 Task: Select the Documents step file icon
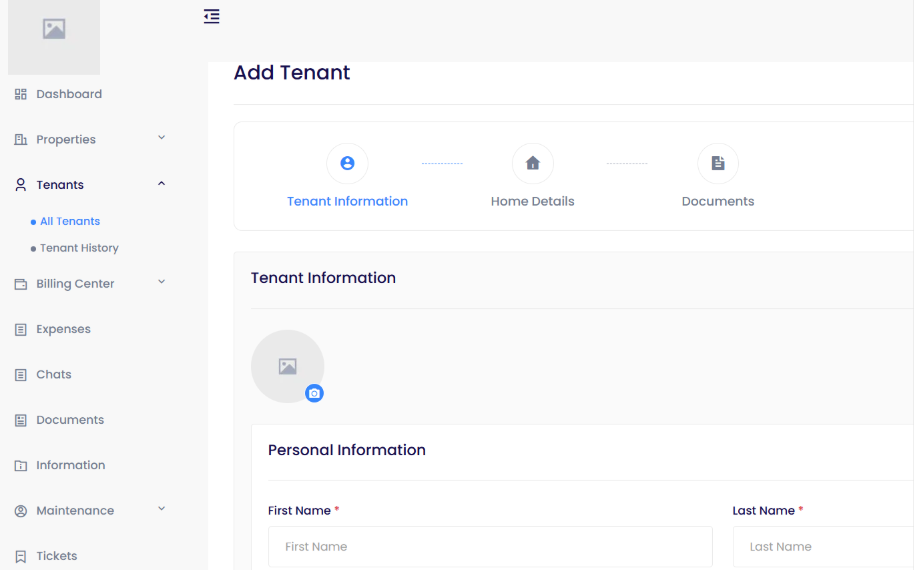pos(717,163)
